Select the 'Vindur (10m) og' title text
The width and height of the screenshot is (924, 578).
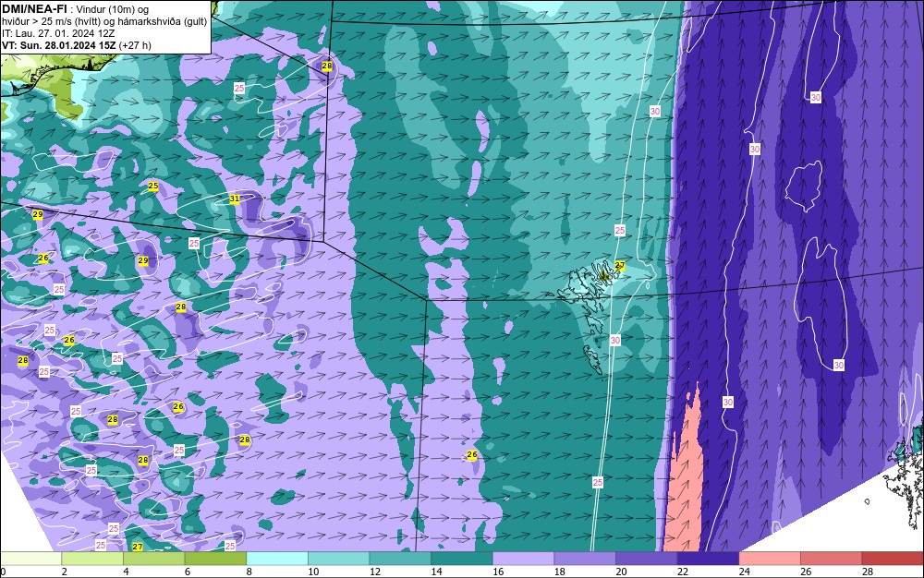coord(113,9)
